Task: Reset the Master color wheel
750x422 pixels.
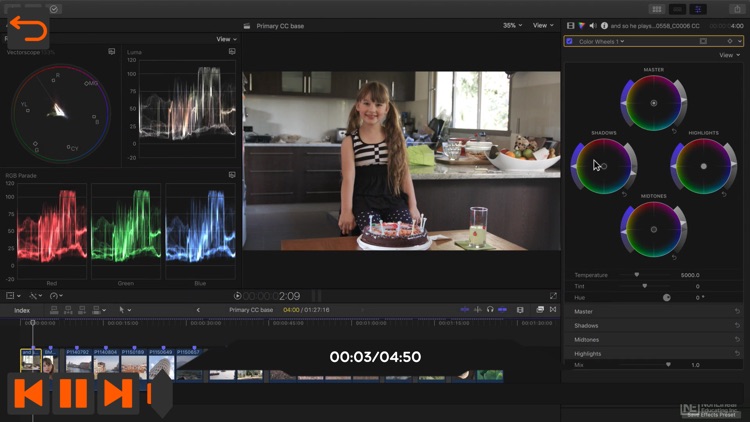Action: [x=674, y=131]
